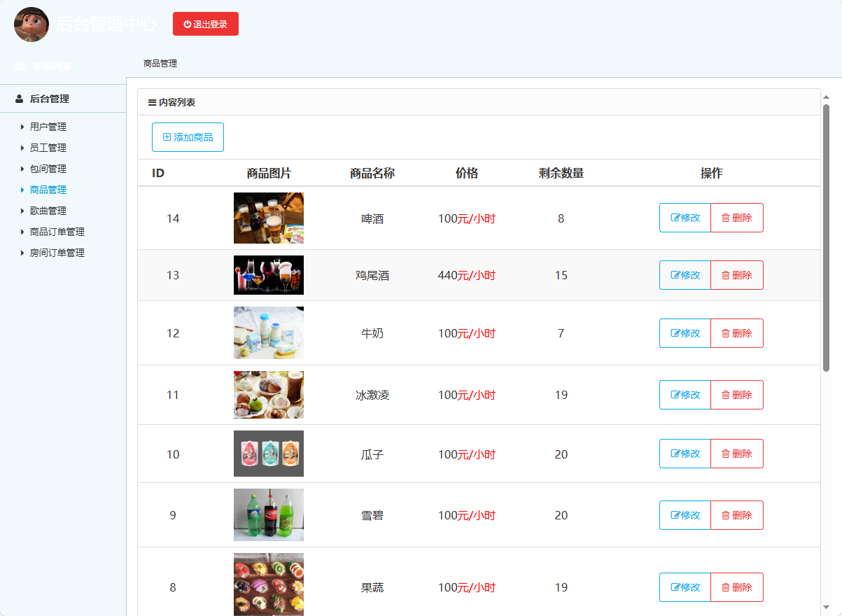This screenshot has height=616, width=842.
Task: Click the power icon on 退出登录 button
Action: pyautogui.click(x=186, y=23)
